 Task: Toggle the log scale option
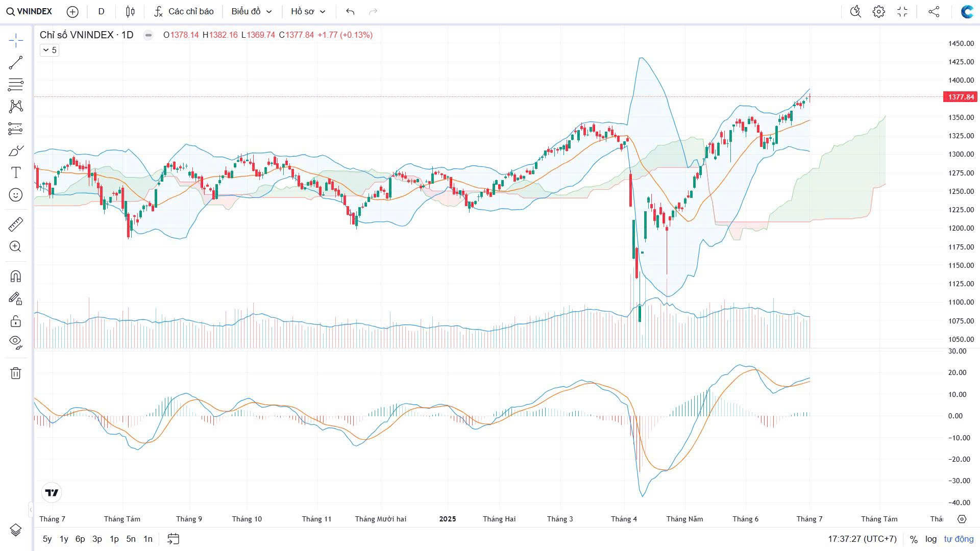931,539
